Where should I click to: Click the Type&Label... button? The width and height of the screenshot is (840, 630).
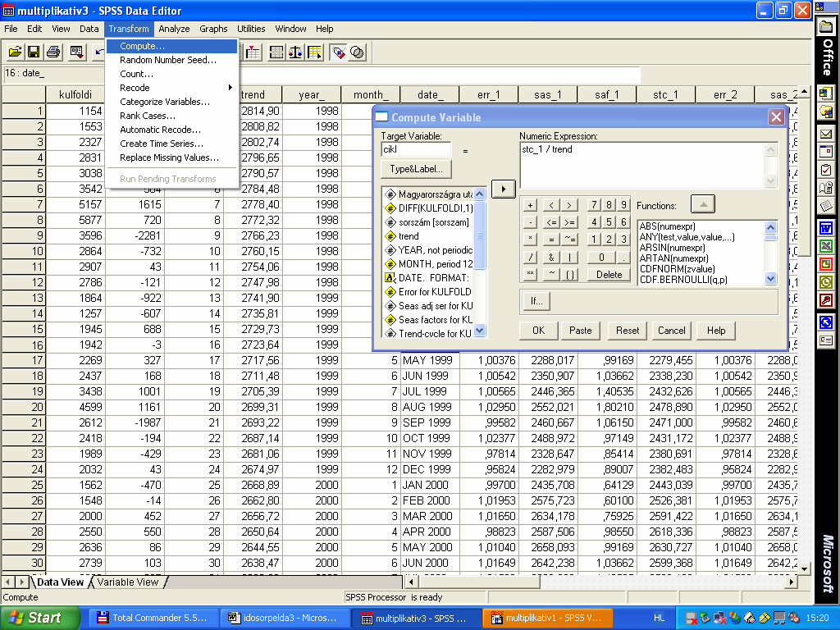click(x=416, y=169)
